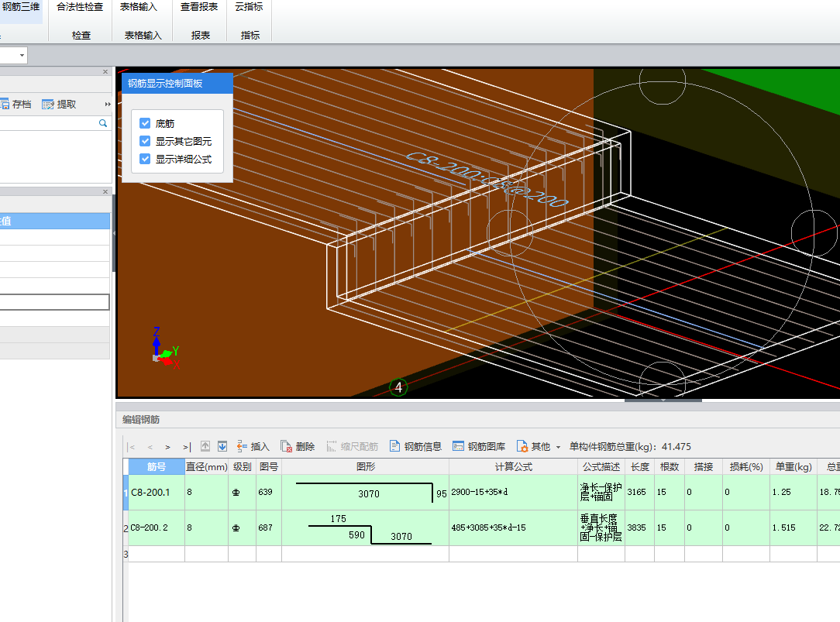The height and width of the screenshot is (622, 840).
Task: Open the 其他 dropdown menu
Action: pyautogui.click(x=539, y=446)
